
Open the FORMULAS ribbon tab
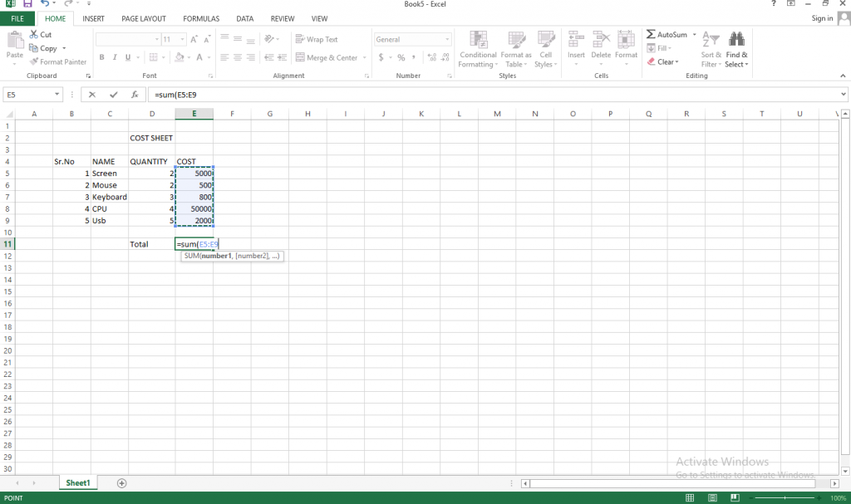tap(201, 18)
